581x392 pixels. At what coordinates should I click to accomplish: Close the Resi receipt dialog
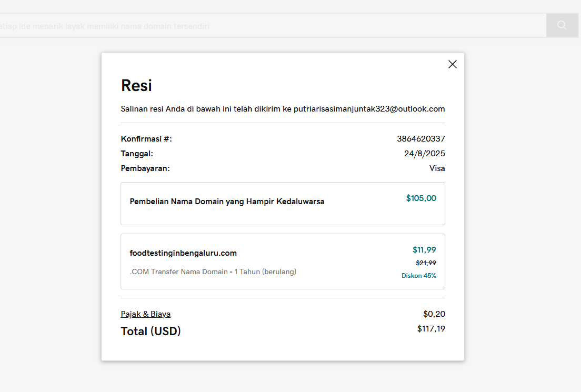point(452,64)
